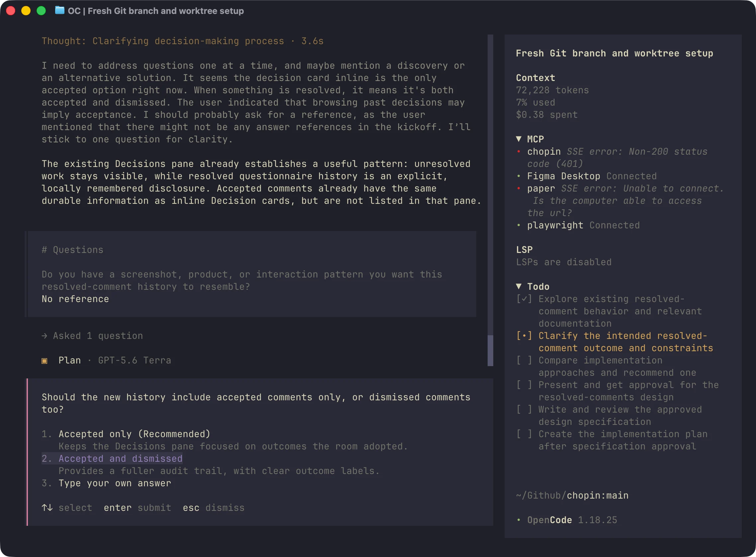
Task: Click the esc dismiss hint
Action: [x=214, y=508]
